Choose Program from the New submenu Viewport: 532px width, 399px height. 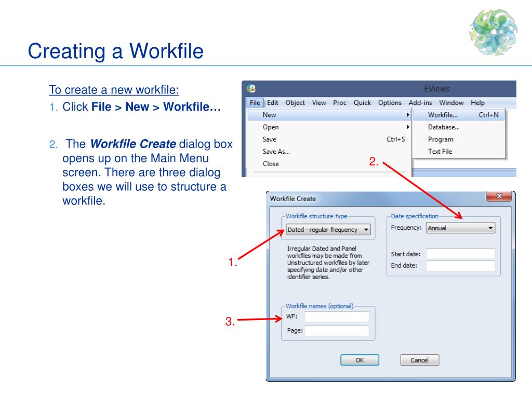[x=459, y=139]
